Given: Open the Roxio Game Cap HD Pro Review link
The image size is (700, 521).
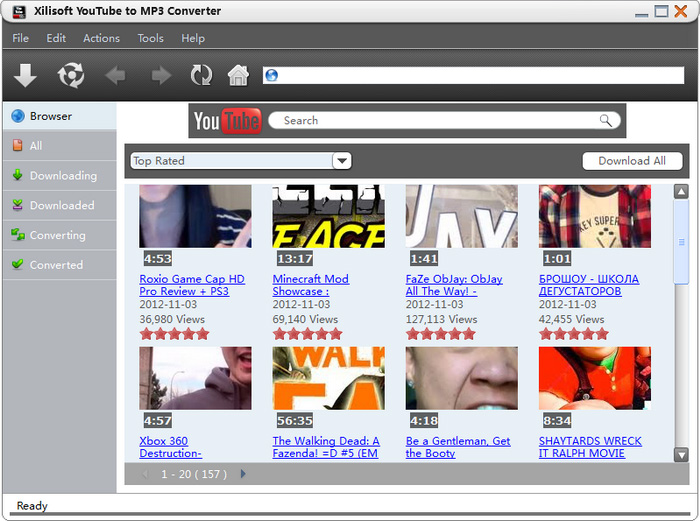Looking at the screenshot, I should pyautogui.click(x=192, y=285).
